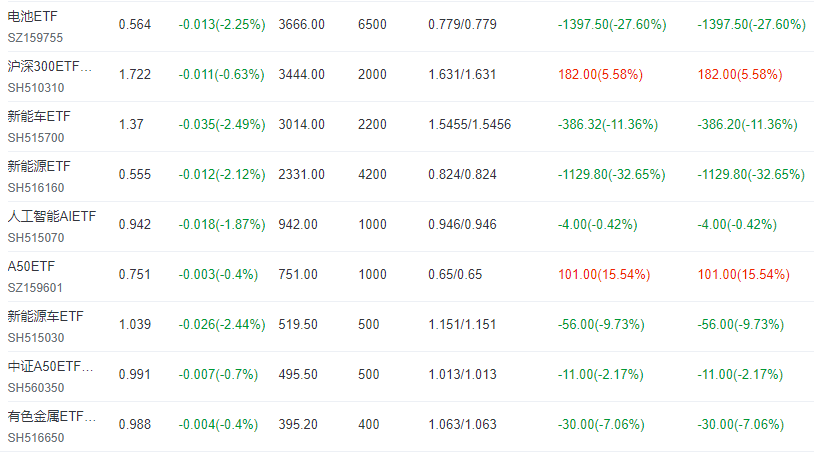This screenshot has width=814, height=452.
Task: Select the -0.003(-0.4%) change value
Action: (x=218, y=274)
